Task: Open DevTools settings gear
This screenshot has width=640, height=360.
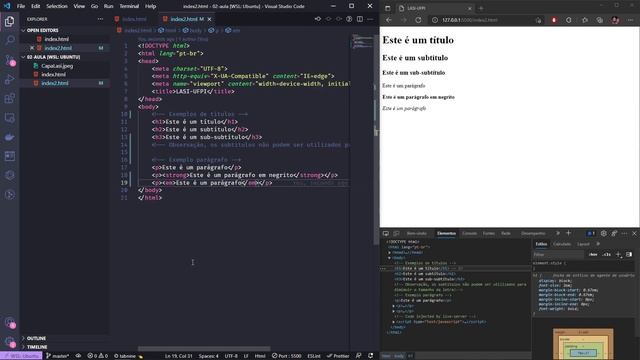Action: [604, 233]
